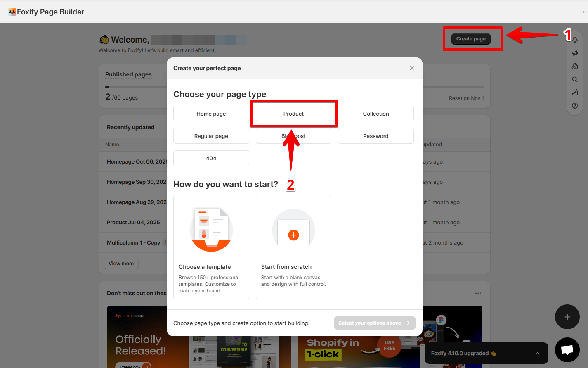This screenshot has width=588, height=368.
Task: Click the question mark help icon
Action: pos(575,106)
